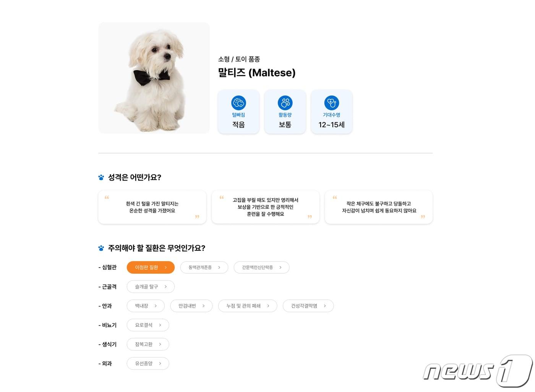Open 누점 및 관의 폐쇄 disease pill

[248, 306]
